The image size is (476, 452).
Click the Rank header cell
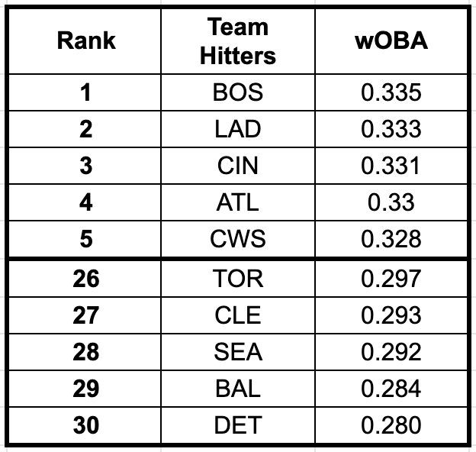pos(85,41)
